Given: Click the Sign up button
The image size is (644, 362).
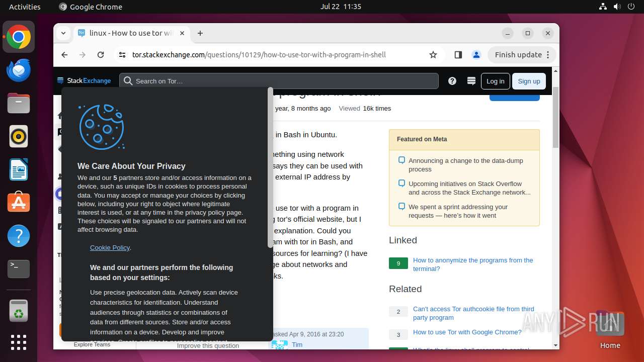Looking at the screenshot, I should (x=529, y=81).
